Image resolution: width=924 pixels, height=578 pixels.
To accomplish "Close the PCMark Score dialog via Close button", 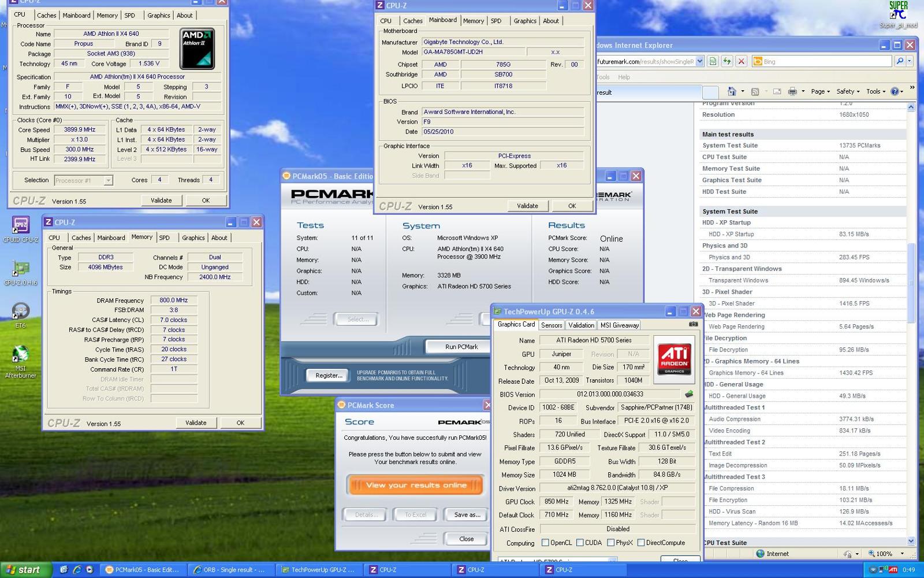I will 467,539.
